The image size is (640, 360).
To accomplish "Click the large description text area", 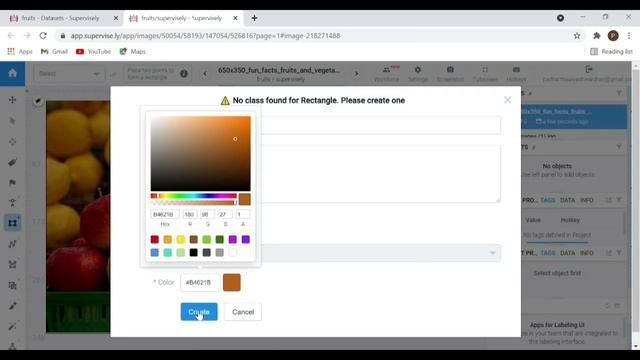I will [380, 174].
